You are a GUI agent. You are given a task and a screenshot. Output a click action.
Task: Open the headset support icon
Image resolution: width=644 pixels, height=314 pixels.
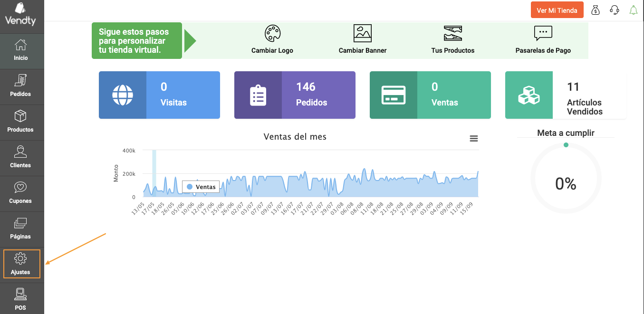pos(615,10)
